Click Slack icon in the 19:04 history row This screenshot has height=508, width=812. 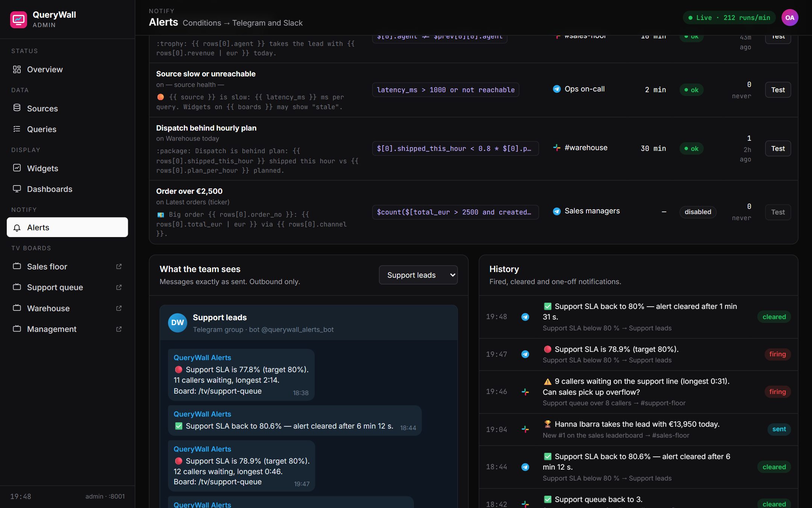pos(525,429)
